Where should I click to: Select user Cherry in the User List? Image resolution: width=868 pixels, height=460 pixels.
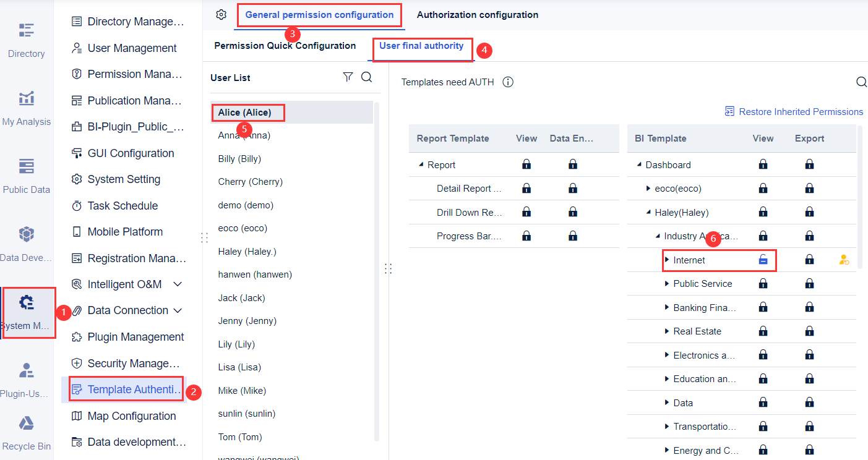point(250,181)
